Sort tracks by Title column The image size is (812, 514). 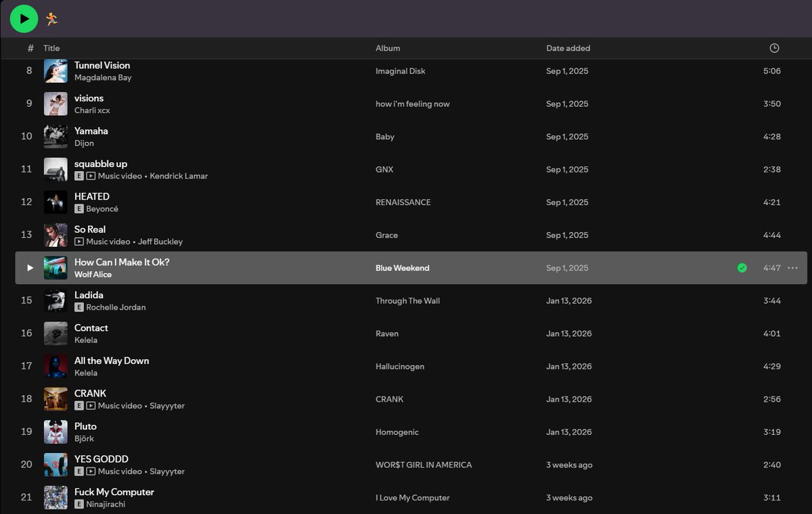click(x=51, y=48)
